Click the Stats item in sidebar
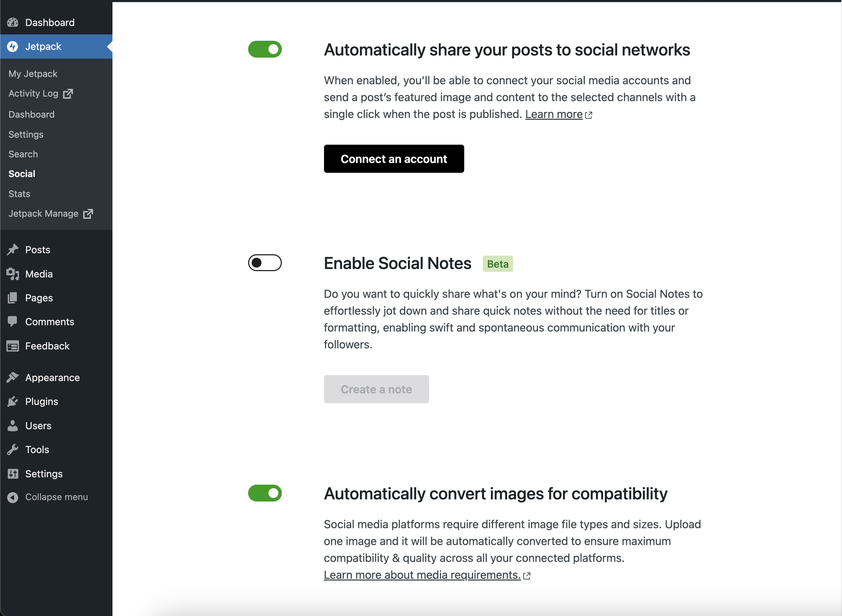This screenshot has width=842, height=616. [x=20, y=194]
